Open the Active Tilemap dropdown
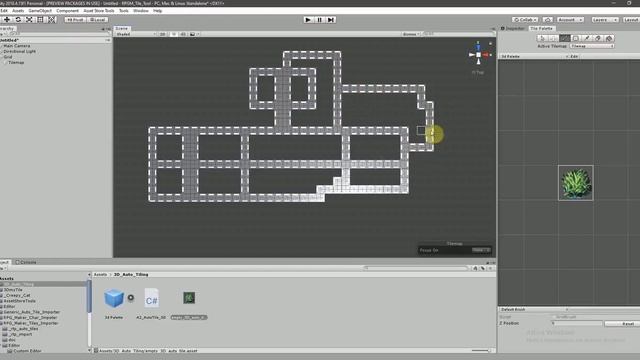640x360 pixels. [592, 46]
